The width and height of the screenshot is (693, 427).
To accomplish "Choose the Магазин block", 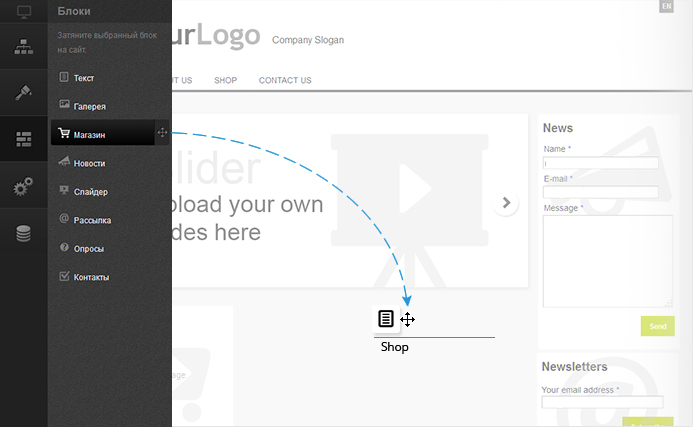I will [103, 133].
